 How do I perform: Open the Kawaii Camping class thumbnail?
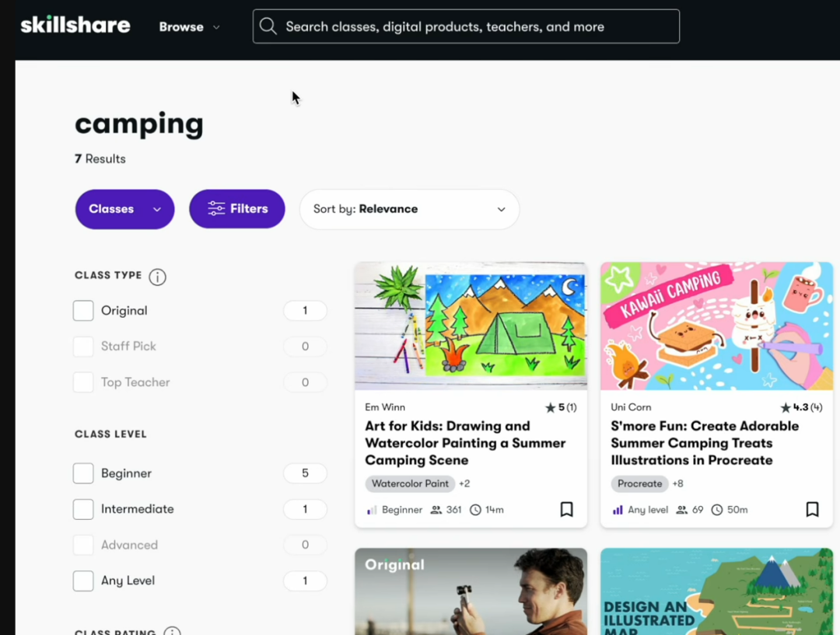pos(716,326)
